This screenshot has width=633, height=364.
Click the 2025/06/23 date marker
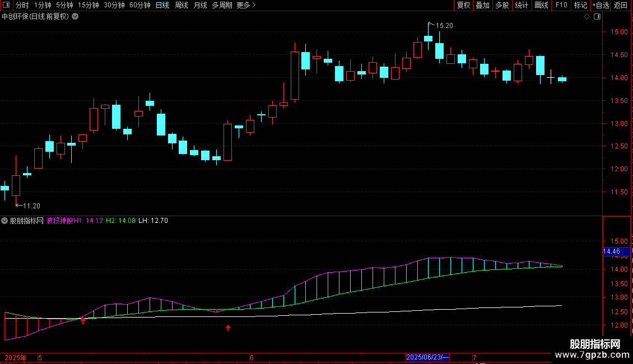pos(427,357)
